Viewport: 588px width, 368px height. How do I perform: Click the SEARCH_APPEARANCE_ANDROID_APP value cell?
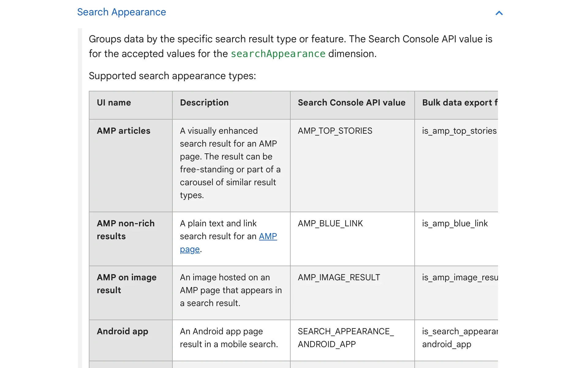tap(345, 338)
